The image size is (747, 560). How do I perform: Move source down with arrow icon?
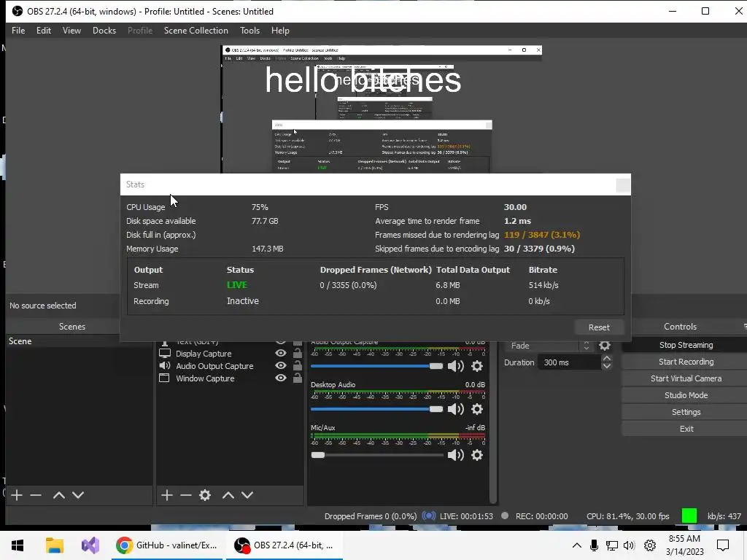247,495
